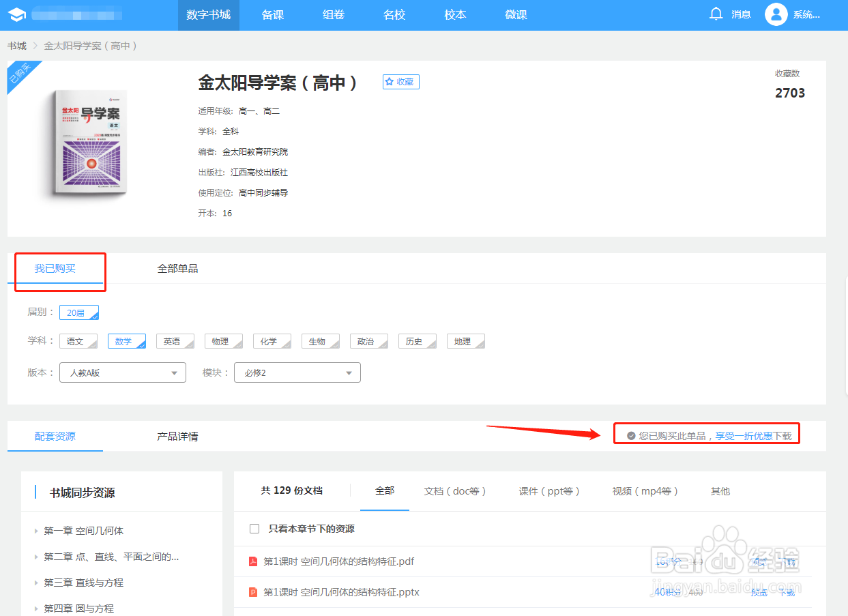Filter by 其他 tab
Image resolution: width=848 pixels, height=616 pixels.
point(720,491)
